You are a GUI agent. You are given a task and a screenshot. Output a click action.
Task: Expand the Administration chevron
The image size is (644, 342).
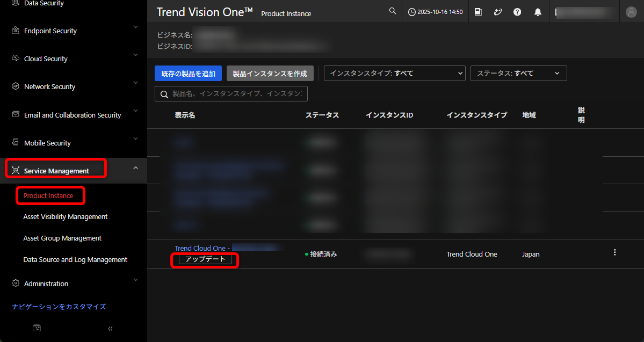135,280
